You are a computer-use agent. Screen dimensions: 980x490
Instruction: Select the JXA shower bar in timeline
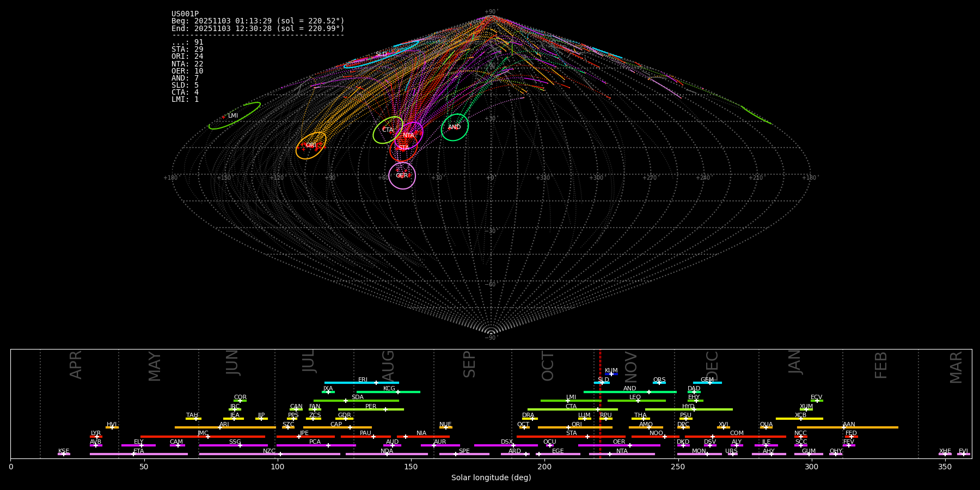click(x=328, y=391)
